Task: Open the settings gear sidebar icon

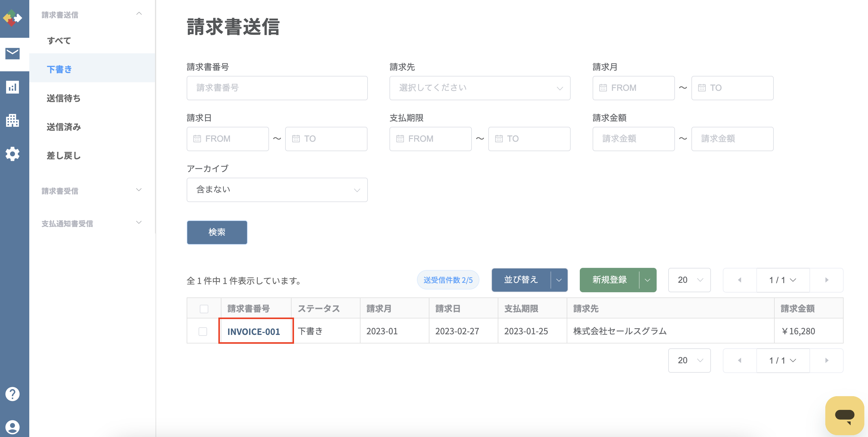Action: [x=13, y=154]
